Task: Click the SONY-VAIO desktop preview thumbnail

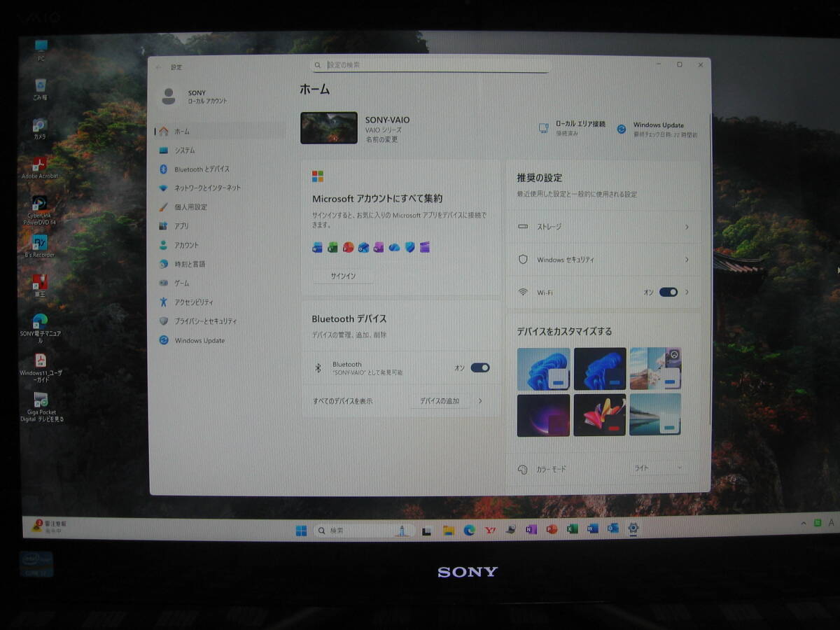Action: click(x=329, y=128)
